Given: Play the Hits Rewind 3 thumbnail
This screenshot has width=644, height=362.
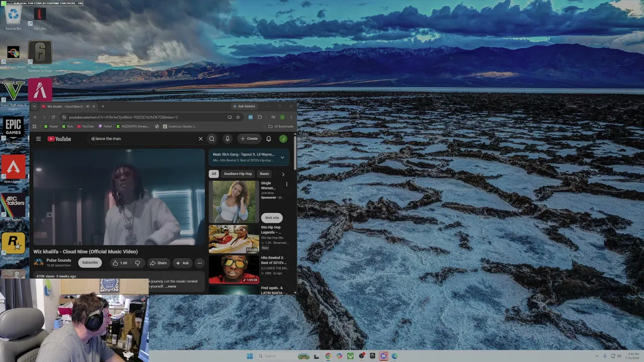Looking at the screenshot, I should click(x=233, y=269).
